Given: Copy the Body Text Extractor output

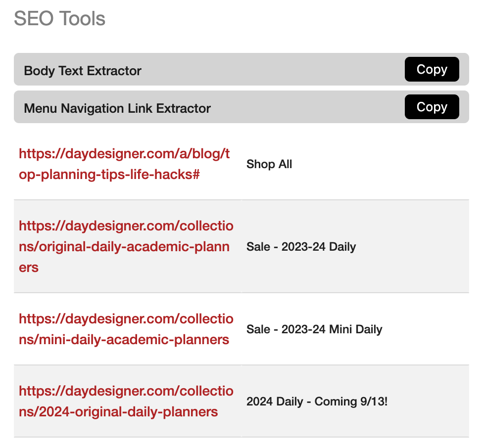Looking at the screenshot, I should tap(432, 69).
